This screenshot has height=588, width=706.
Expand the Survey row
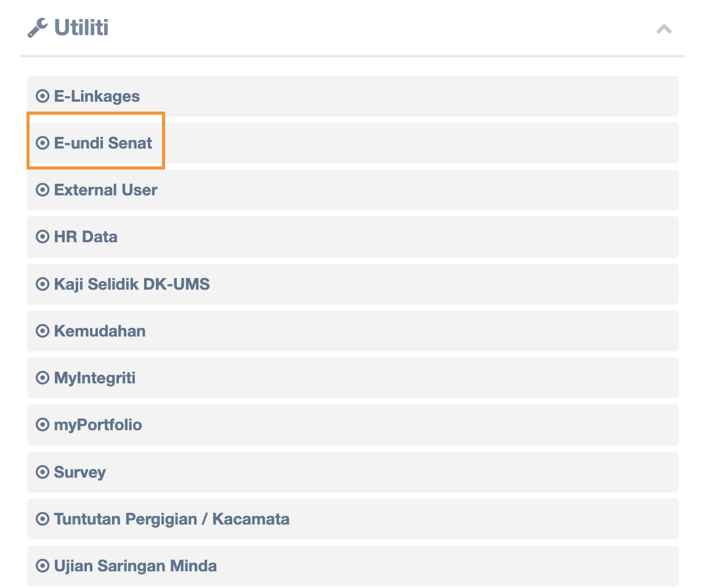[x=80, y=472]
